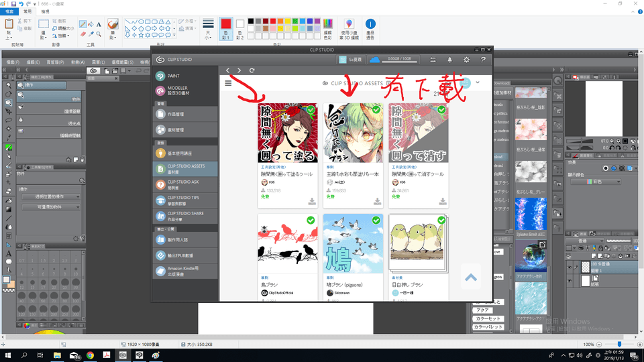
Task: Toggle visibility eye of top layer in Clip Studio Paint
Action: click(x=570, y=267)
